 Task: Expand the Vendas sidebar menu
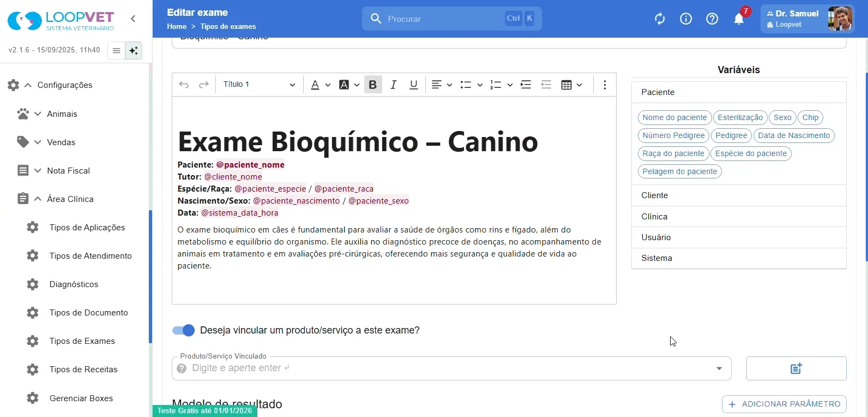coord(61,142)
